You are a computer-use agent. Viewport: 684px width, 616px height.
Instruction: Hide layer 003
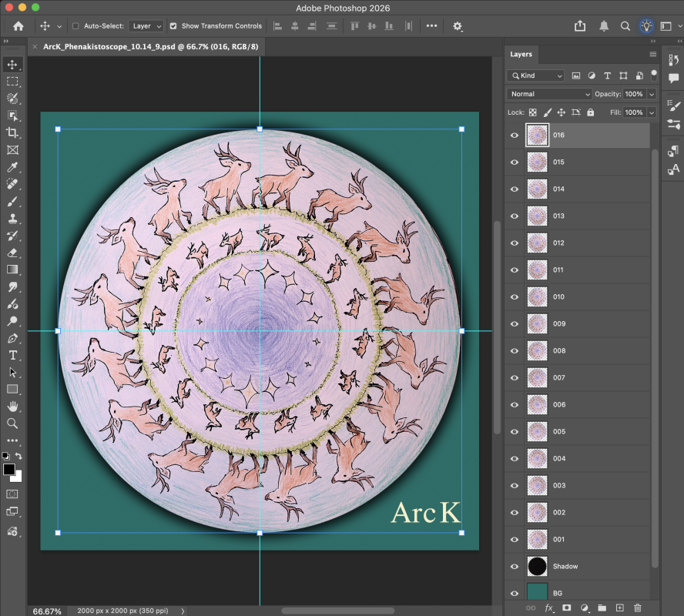[515, 486]
